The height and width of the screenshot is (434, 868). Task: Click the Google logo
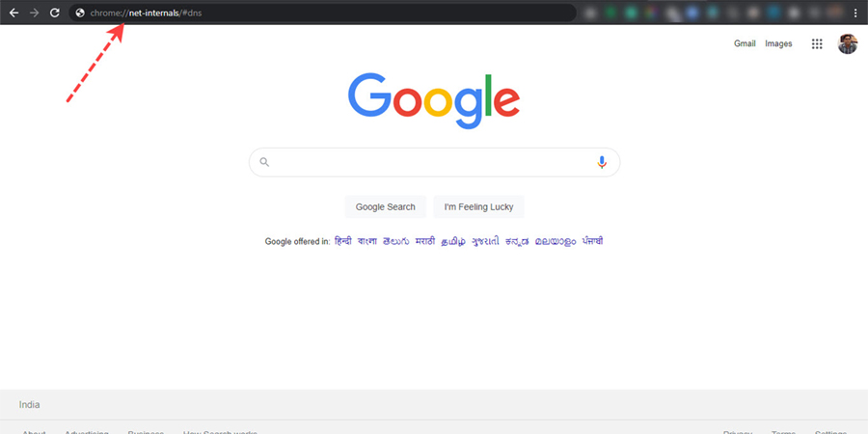point(434,100)
